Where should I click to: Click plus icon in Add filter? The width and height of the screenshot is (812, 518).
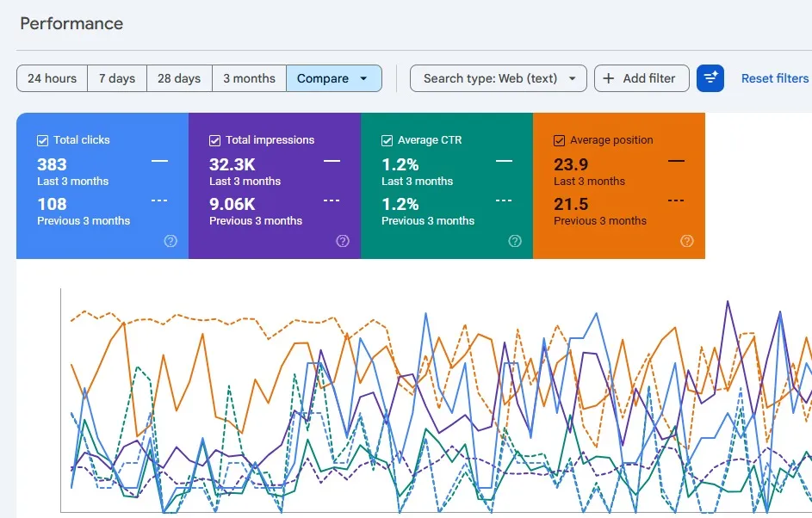609,78
